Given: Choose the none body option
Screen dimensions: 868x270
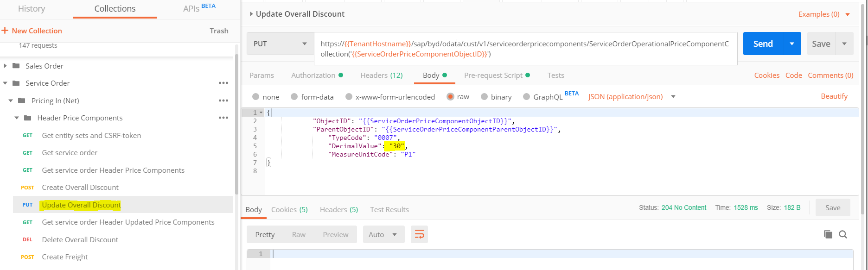Looking at the screenshot, I should (x=256, y=97).
